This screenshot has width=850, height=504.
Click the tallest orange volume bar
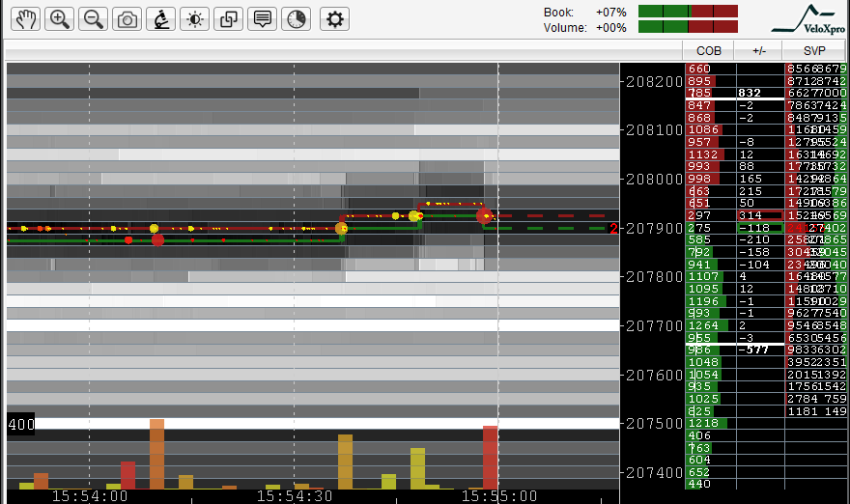[x=157, y=454]
